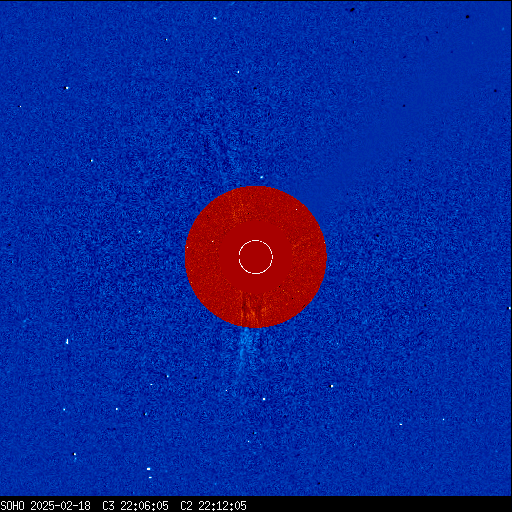Image resolution: width=512 pixels, height=512 pixels.
Task: Click the double star above the SOHO footer
Action: (x=149, y=473)
